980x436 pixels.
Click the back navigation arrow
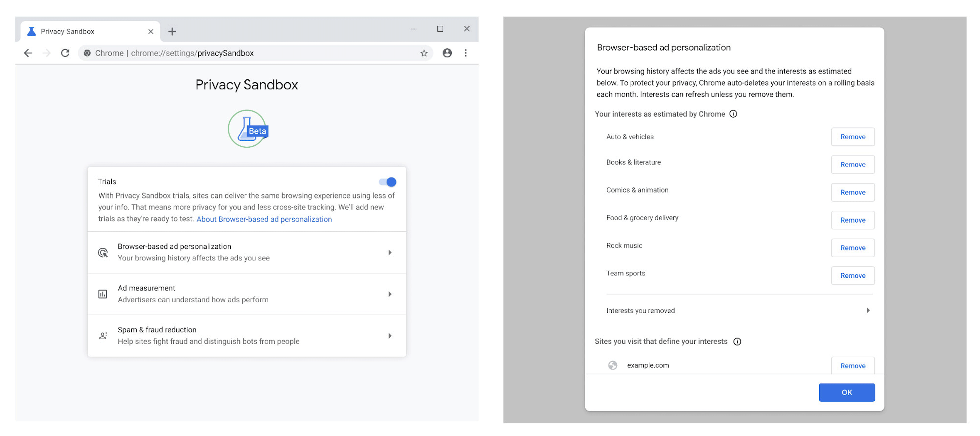point(28,53)
